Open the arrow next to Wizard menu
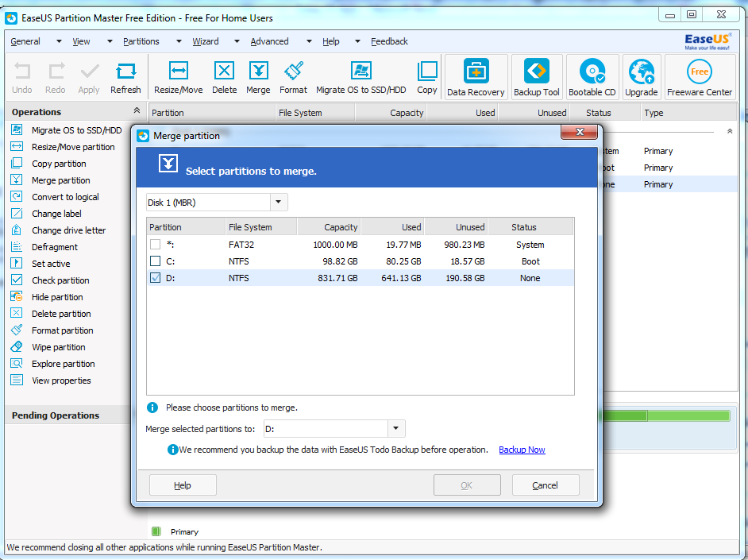This screenshot has height=560, width=748. [237, 41]
